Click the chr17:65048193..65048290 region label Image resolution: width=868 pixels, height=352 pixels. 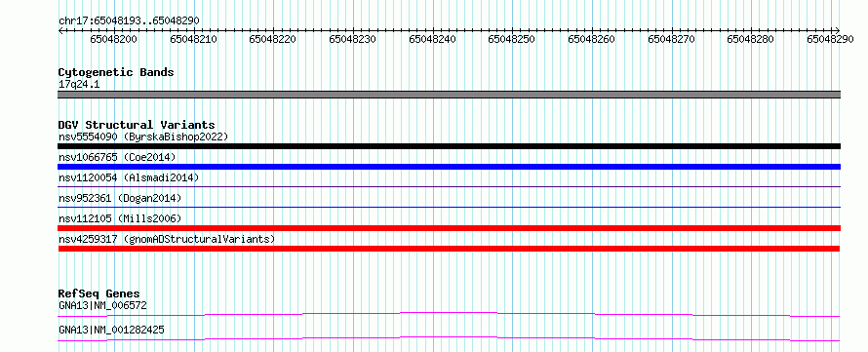pos(129,20)
